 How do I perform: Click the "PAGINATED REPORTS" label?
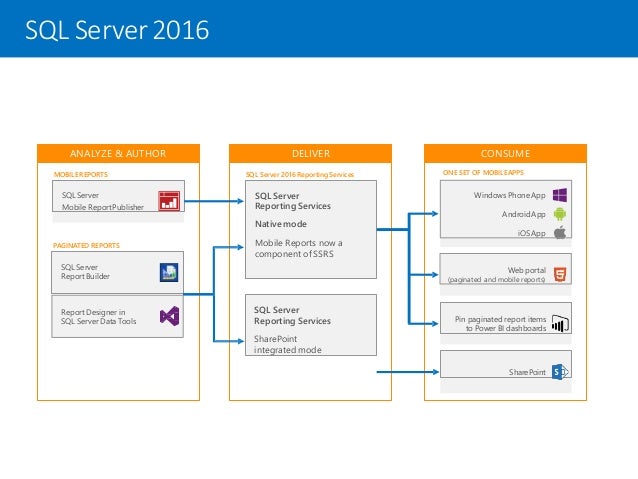[x=86, y=245]
